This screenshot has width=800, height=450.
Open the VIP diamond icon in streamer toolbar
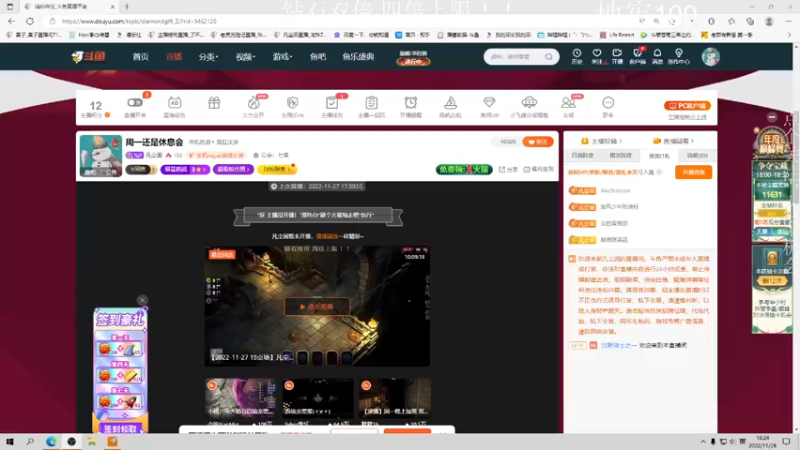tap(489, 106)
